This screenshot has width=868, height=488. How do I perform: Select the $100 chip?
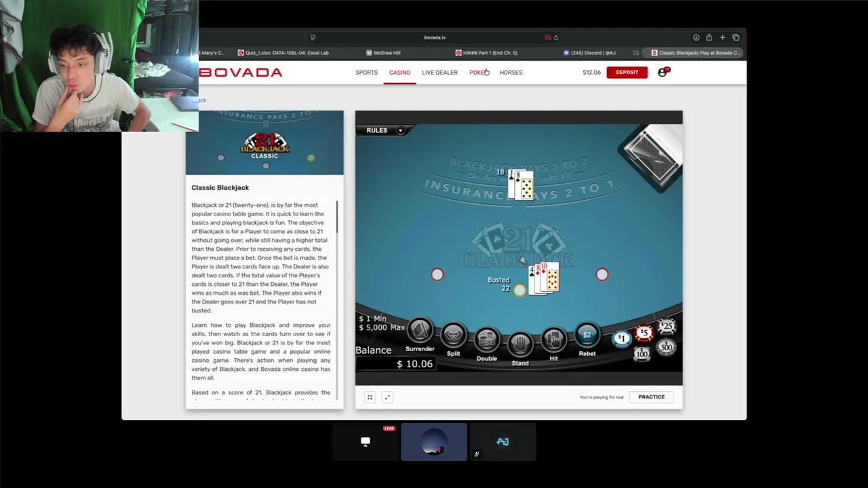coord(642,354)
